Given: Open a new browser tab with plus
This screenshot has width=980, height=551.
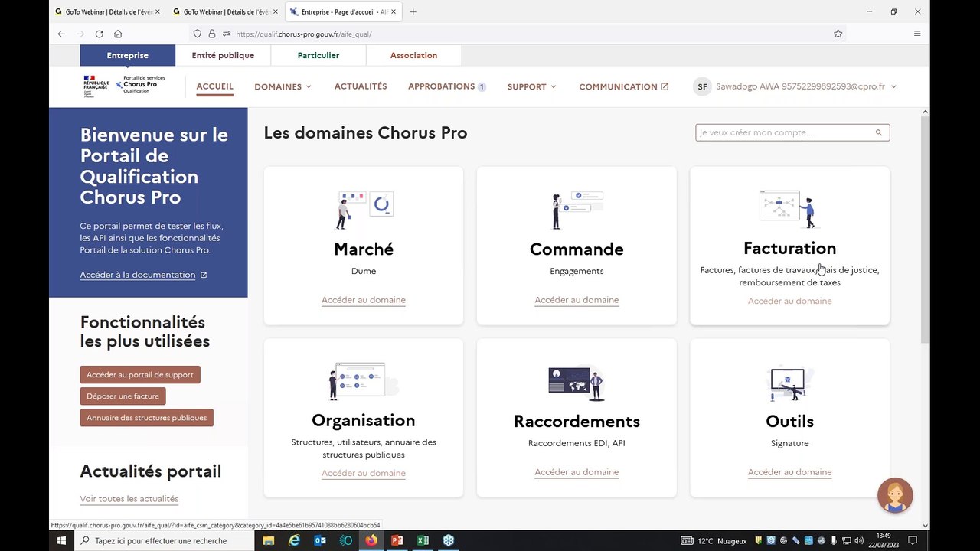Looking at the screenshot, I should click(413, 11).
